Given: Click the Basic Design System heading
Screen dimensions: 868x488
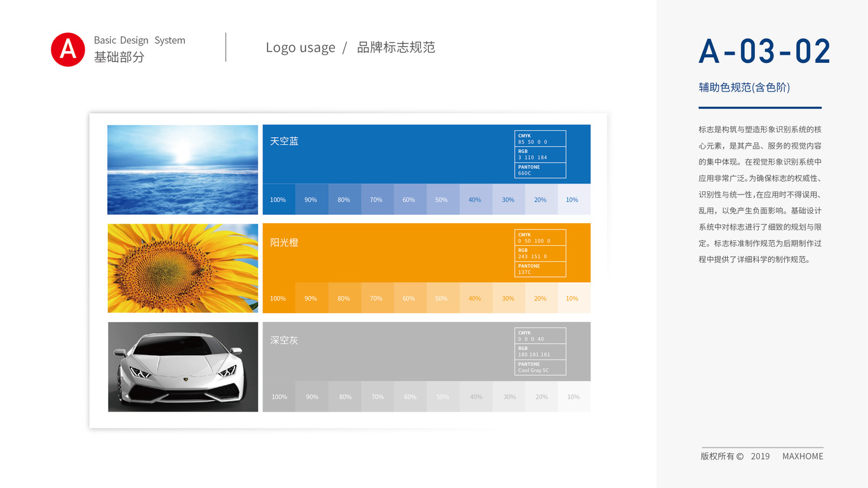Looking at the screenshot, I should coord(140,41).
